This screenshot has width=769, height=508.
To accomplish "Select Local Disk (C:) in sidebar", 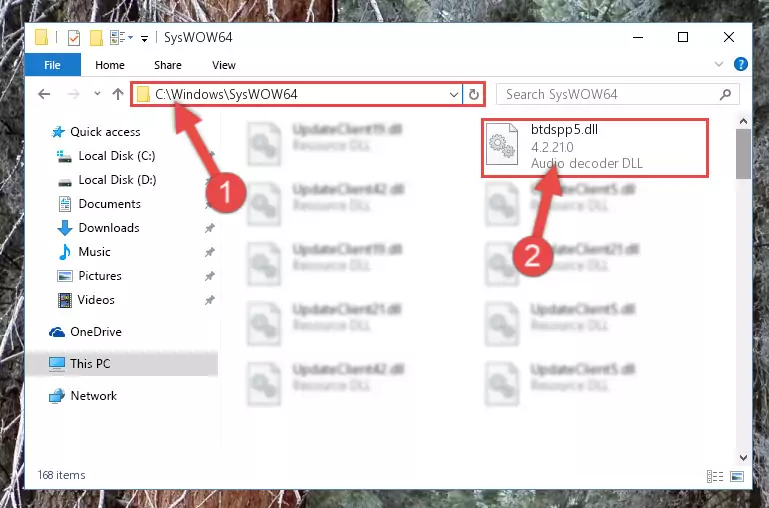I will click(117, 156).
